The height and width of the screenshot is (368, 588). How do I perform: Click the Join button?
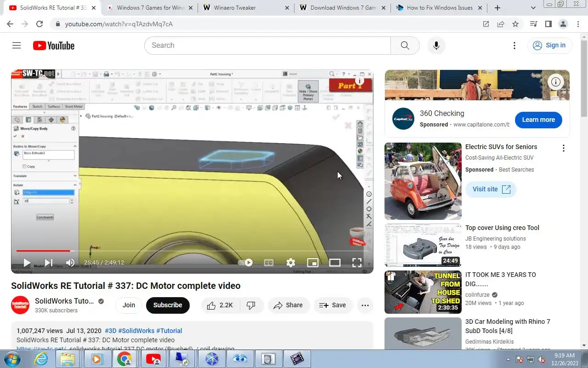pos(129,305)
